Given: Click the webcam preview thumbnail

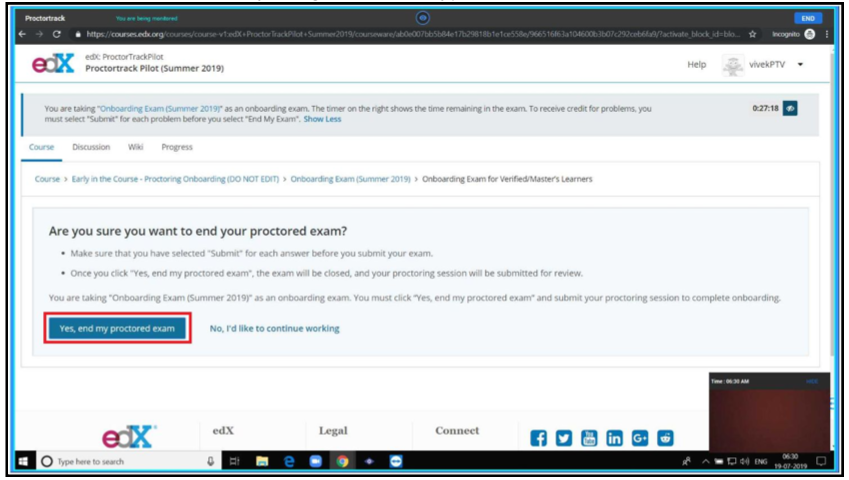Looking at the screenshot, I should (769, 412).
